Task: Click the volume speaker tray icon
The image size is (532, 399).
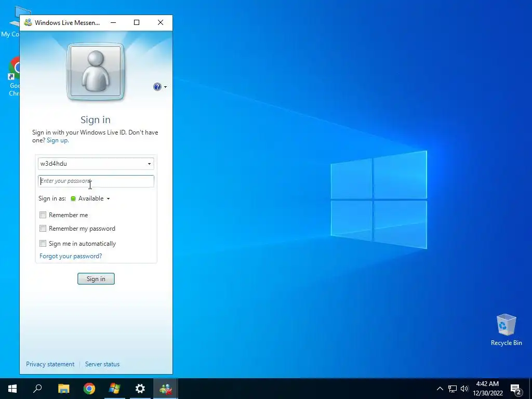Action: click(x=464, y=389)
